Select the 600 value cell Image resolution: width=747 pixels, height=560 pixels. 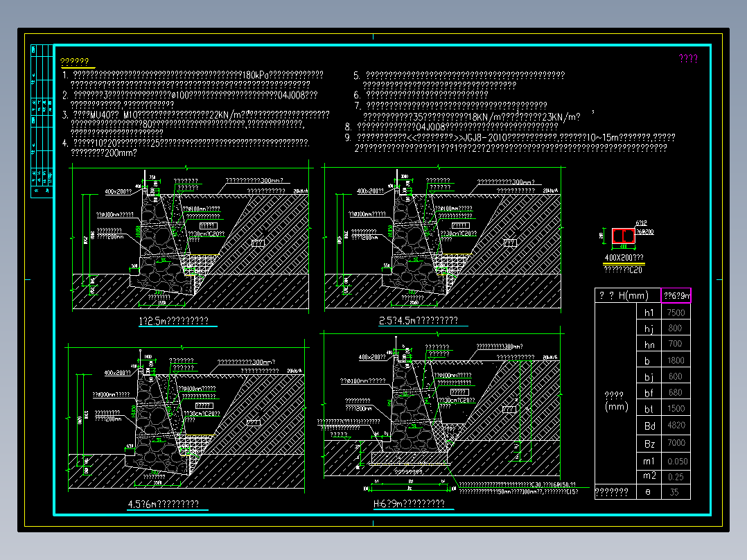676,376
